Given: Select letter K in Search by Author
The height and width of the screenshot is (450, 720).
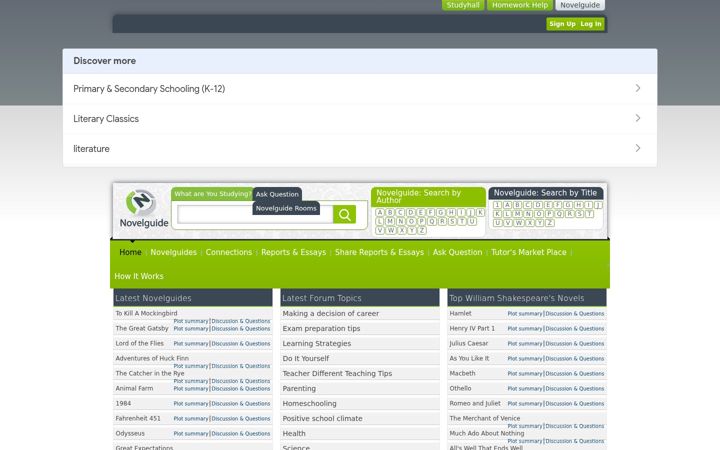Looking at the screenshot, I should click(x=480, y=212).
